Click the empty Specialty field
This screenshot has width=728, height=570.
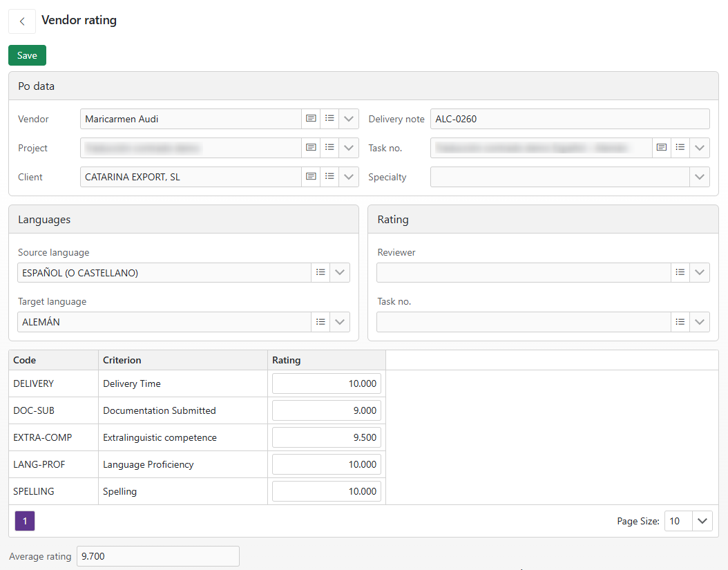560,177
